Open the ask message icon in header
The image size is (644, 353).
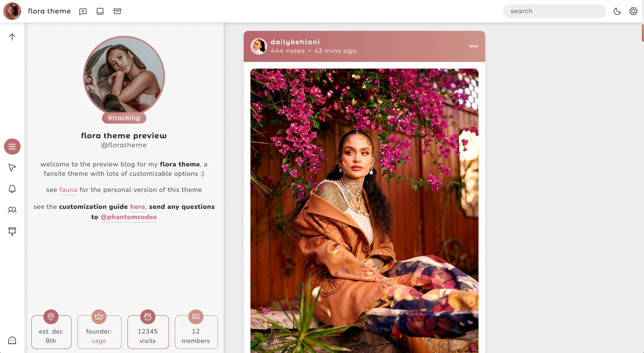[83, 12]
